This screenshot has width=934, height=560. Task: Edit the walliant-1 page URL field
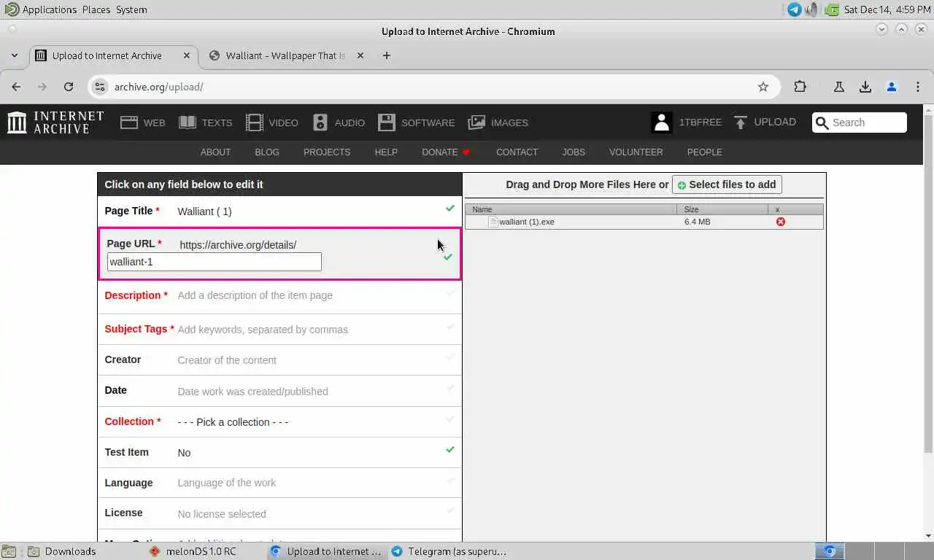pos(214,262)
